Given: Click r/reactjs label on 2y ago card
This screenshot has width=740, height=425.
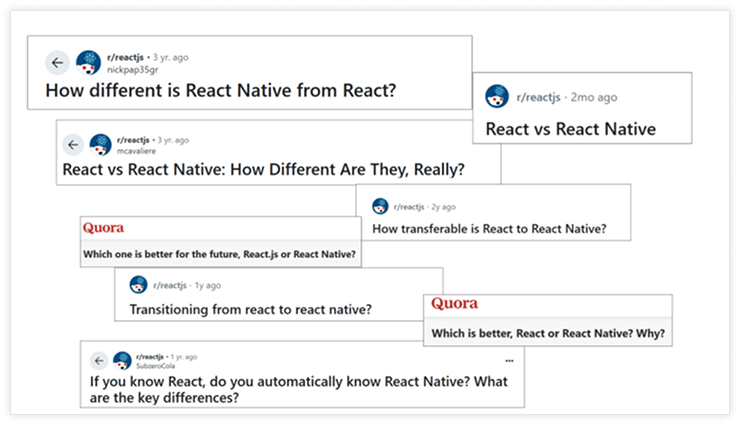Looking at the screenshot, I should tap(409, 207).
